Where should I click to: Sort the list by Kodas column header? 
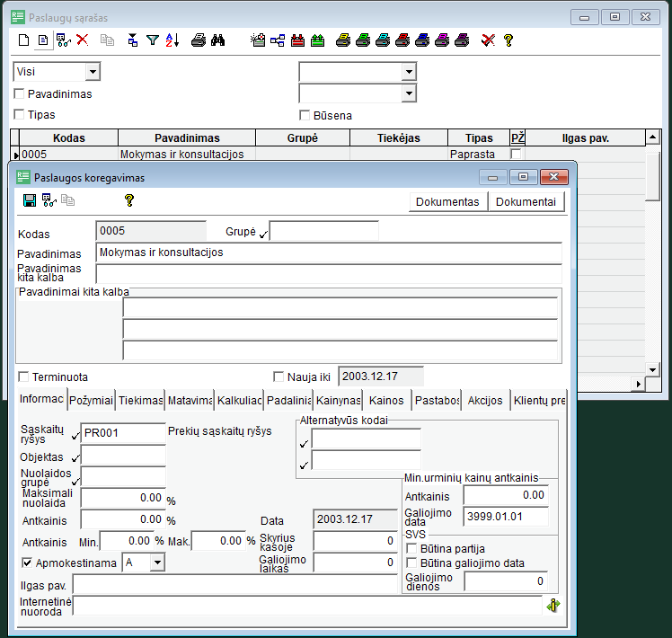coord(68,138)
